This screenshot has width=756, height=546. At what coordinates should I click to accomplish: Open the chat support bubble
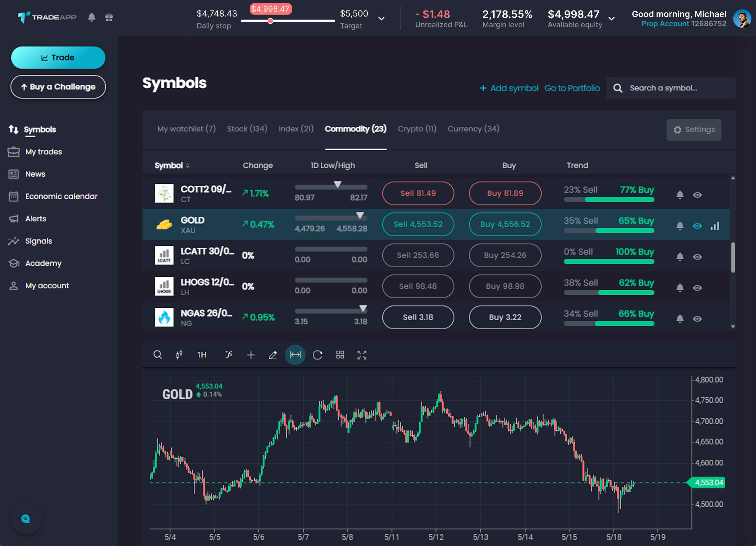(x=26, y=519)
